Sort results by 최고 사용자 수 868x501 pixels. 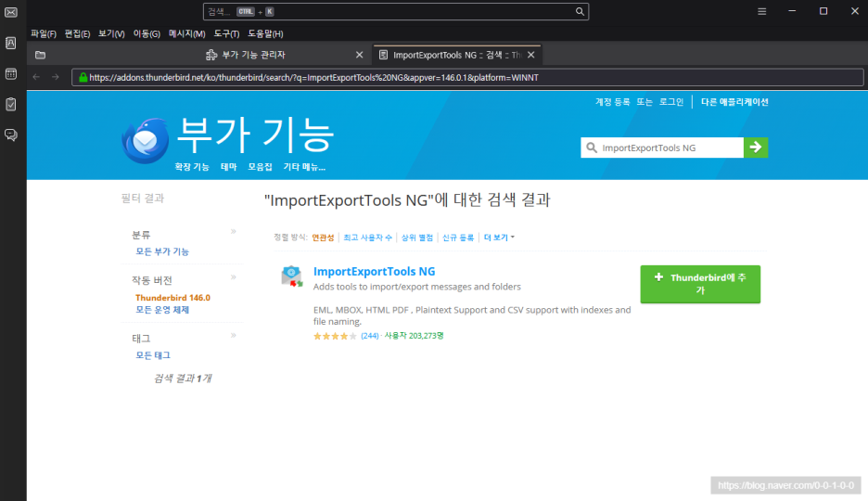367,238
